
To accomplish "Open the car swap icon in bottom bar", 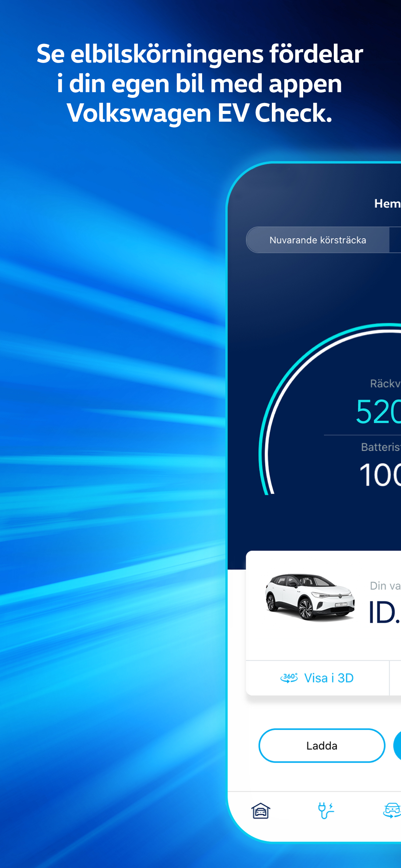I will pyautogui.click(x=392, y=811).
